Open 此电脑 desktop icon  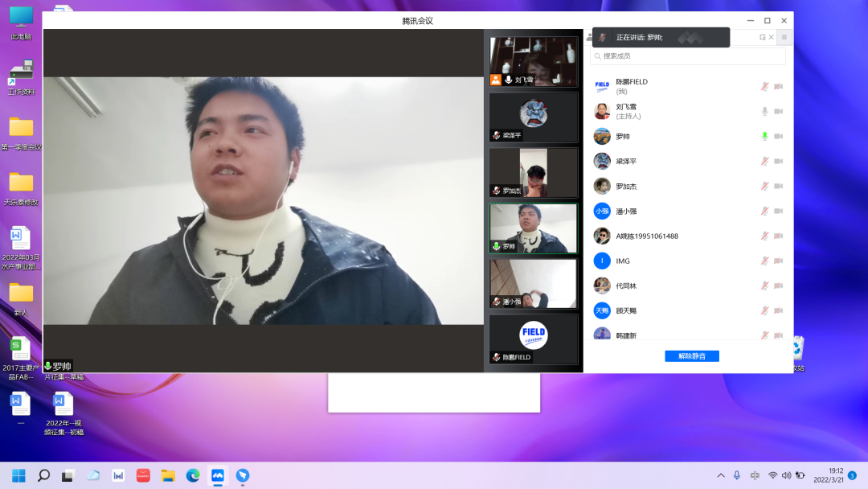[21, 23]
